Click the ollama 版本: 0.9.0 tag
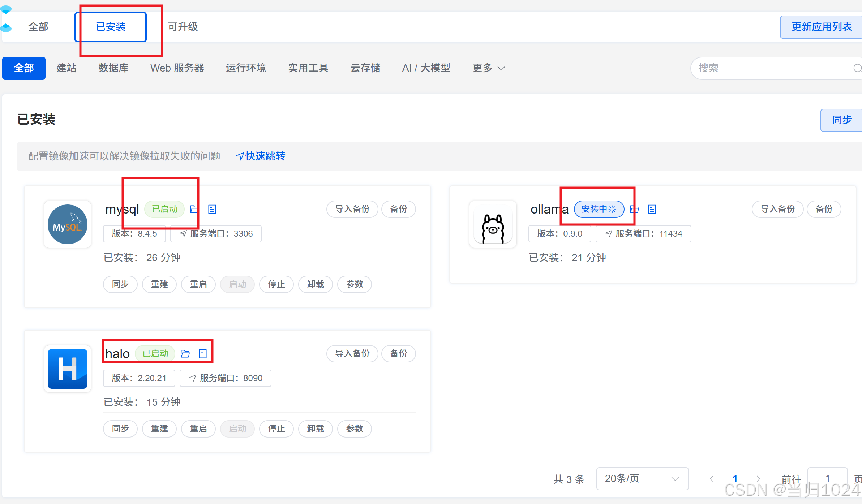The height and width of the screenshot is (504, 862). [560, 234]
